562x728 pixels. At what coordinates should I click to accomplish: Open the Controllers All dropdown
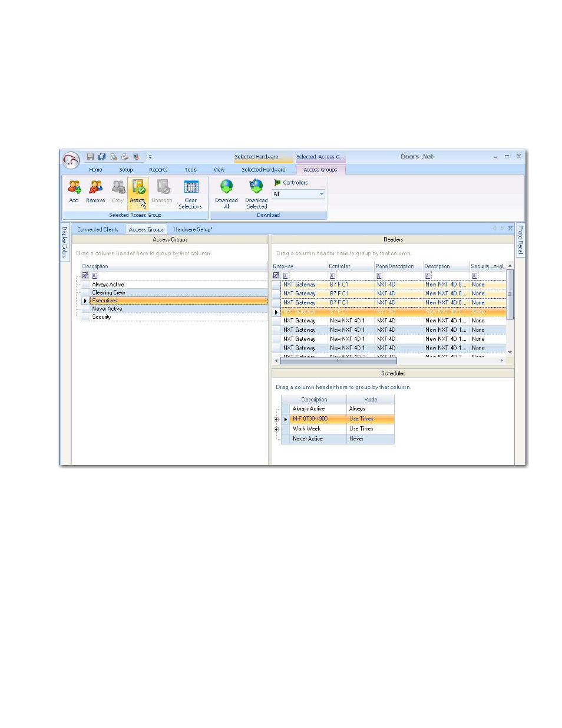point(322,194)
